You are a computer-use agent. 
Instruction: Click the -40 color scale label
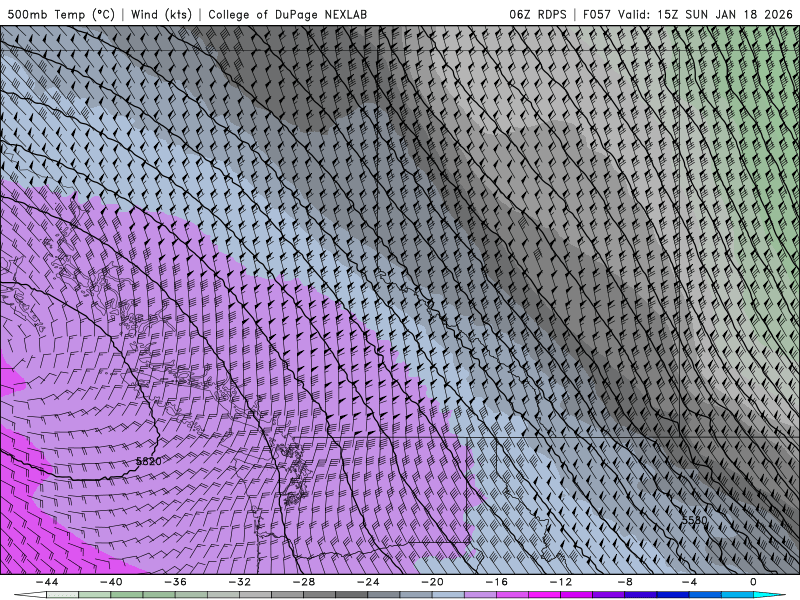(x=111, y=582)
